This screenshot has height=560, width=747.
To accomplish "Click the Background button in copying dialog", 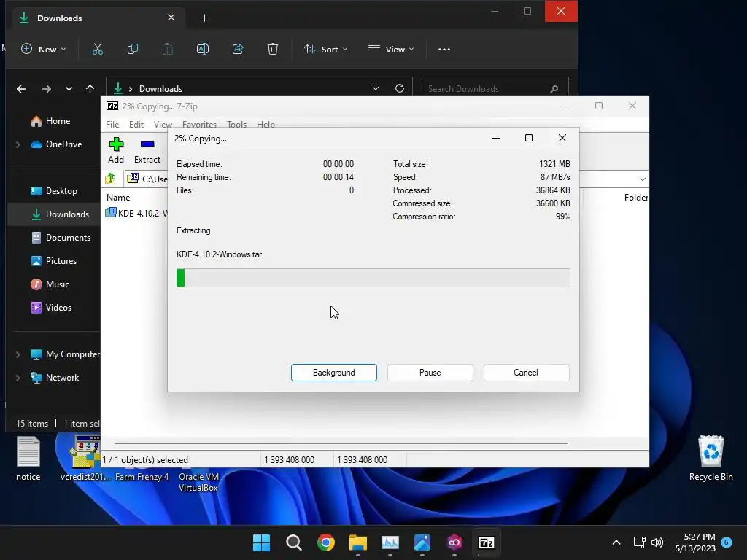I will (334, 373).
